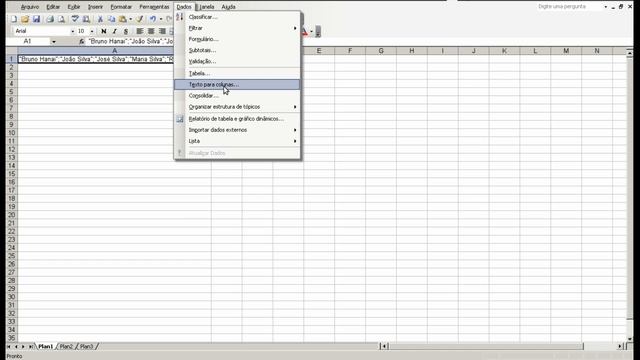Click the first-sheet navigation arrow
Viewport: 640px width, 360px height.
(9, 347)
